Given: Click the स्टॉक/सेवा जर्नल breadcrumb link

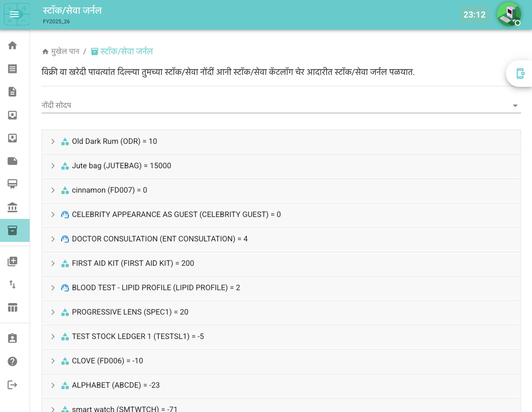Looking at the screenshot, I should (126, 51).
